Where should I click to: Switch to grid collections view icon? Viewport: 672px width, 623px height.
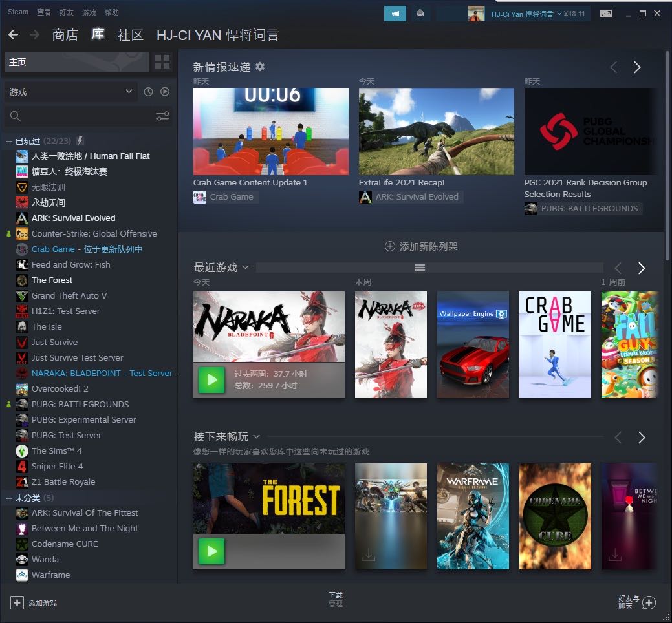tap(162, 62)
